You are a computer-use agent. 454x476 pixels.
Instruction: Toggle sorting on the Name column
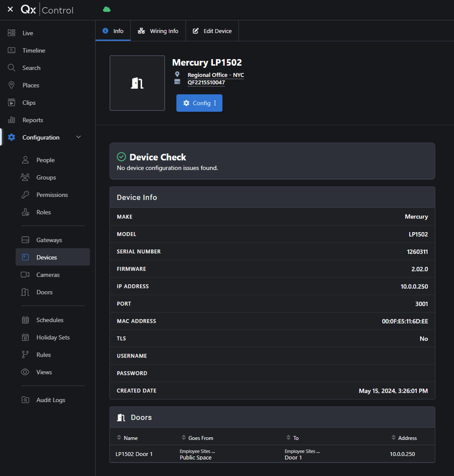(120, 438)
